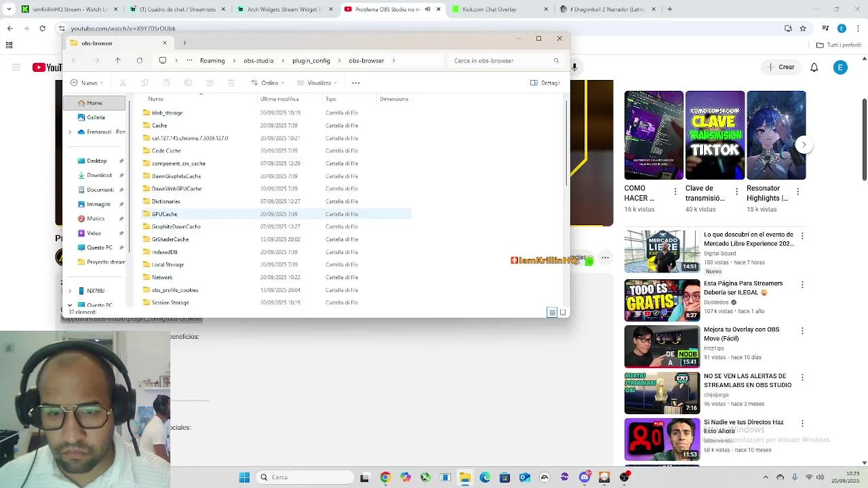
Task: Select the Roaming breadcrumb segment
Action: 212,60
